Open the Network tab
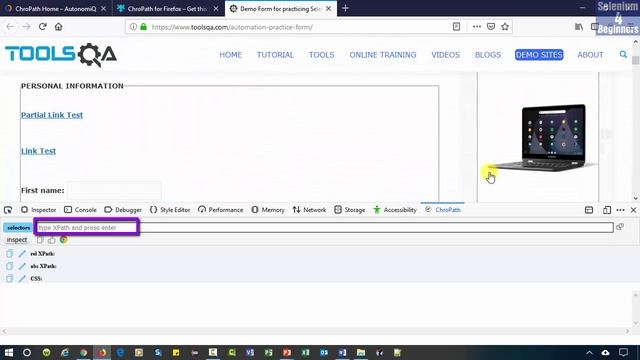The image size is (640, 360). [x=309, y=210]
